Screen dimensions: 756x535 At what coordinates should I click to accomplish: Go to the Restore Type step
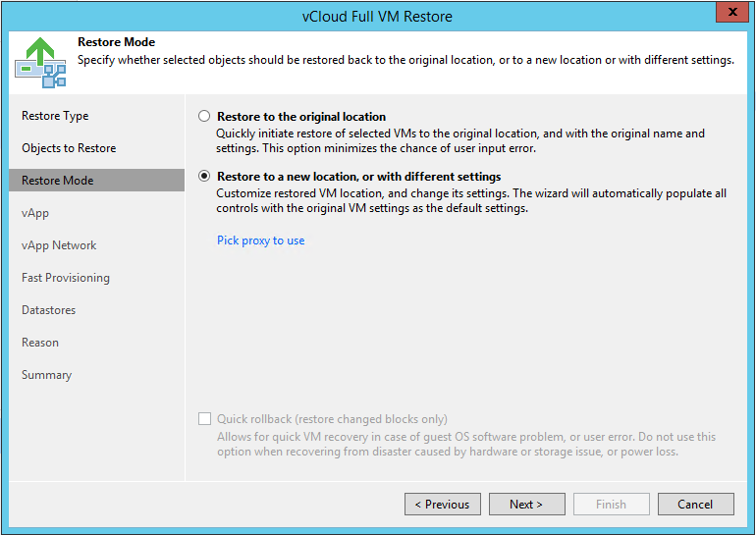(x=55, y=116)
